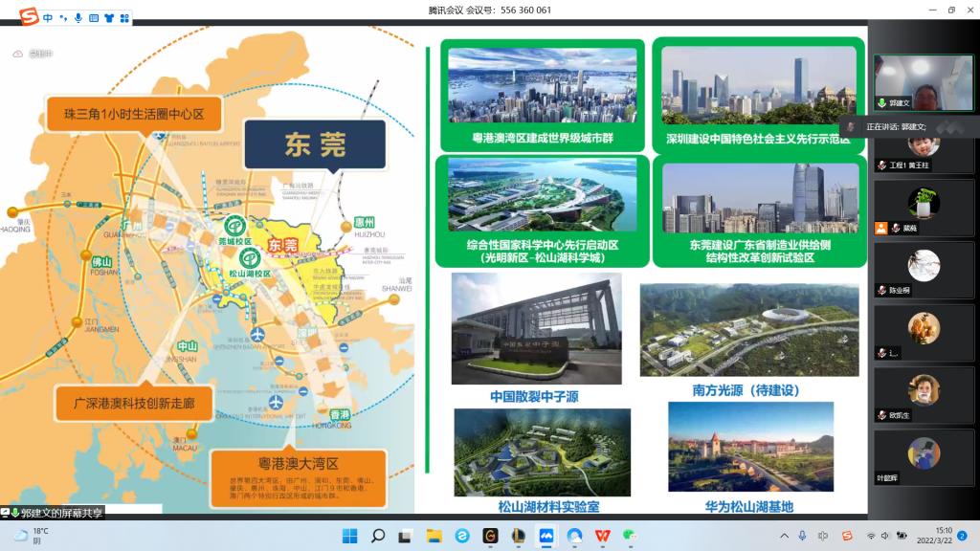Open the notification count badge
This screenshot has height=551, width=980.
point(962,536)
